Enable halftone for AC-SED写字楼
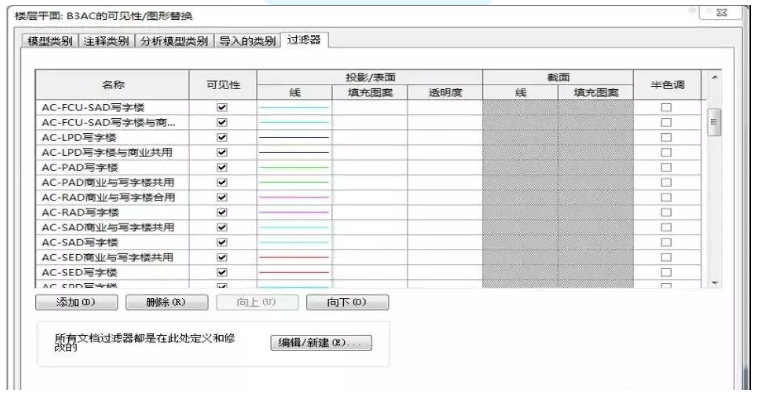Viewport: 757px width, 398px height. [x=666, y=272]
